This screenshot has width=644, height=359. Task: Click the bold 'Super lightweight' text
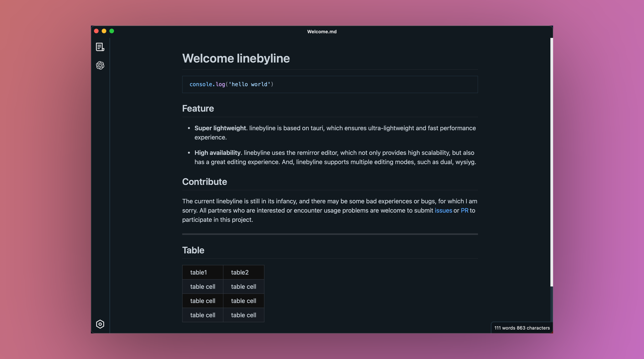click(x=220, y=128)
